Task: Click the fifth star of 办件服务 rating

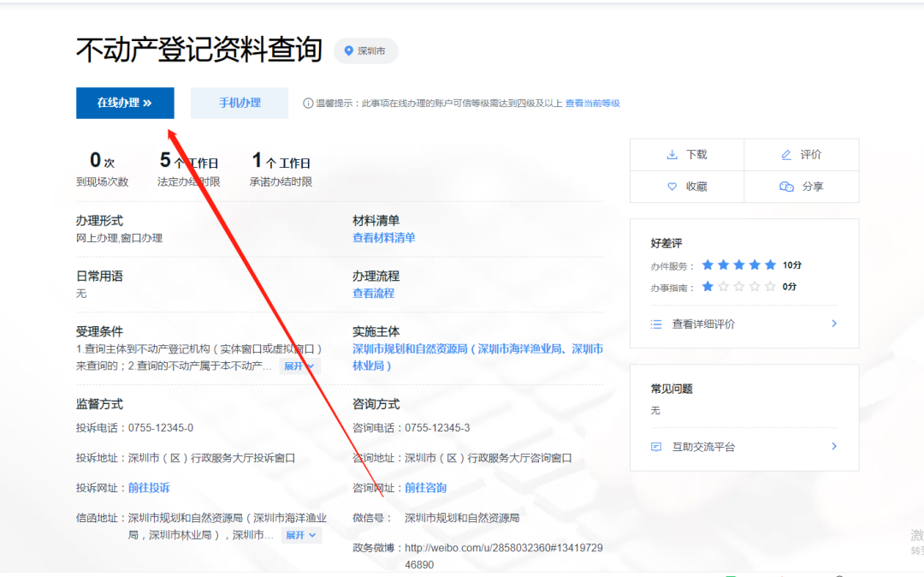Action: click(x=770, y=265)
